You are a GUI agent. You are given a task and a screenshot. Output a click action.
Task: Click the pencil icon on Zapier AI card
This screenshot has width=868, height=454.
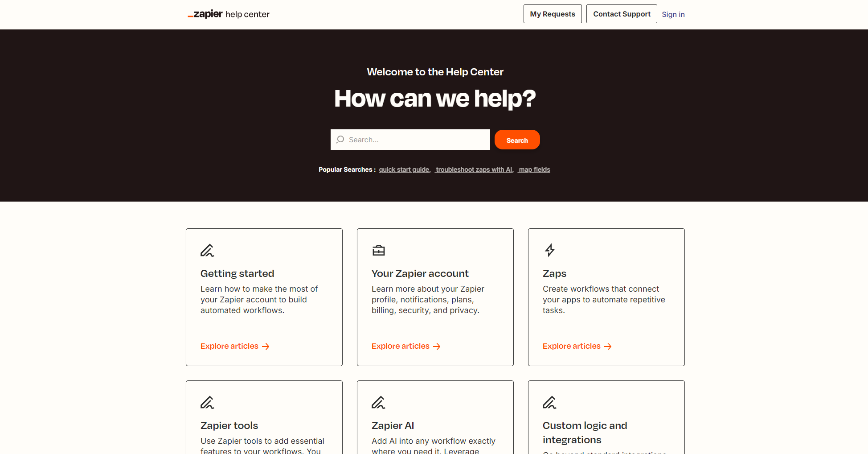click(378, 402)
